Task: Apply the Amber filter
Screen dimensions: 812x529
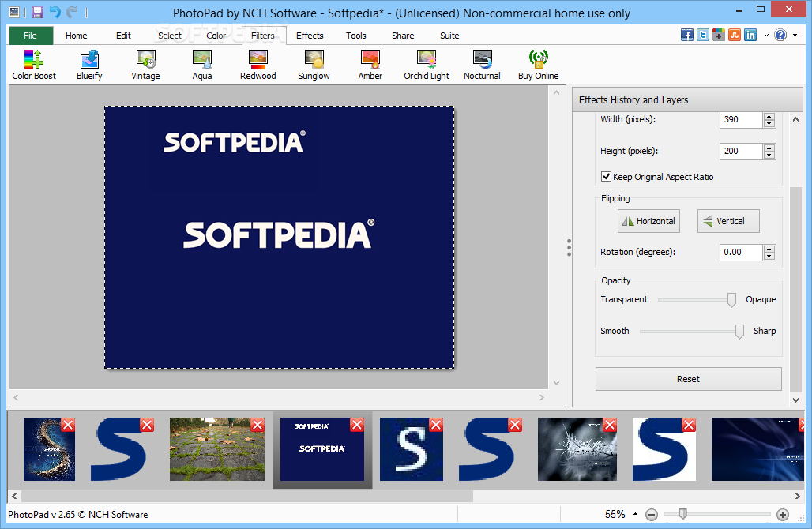Action: 370,65
